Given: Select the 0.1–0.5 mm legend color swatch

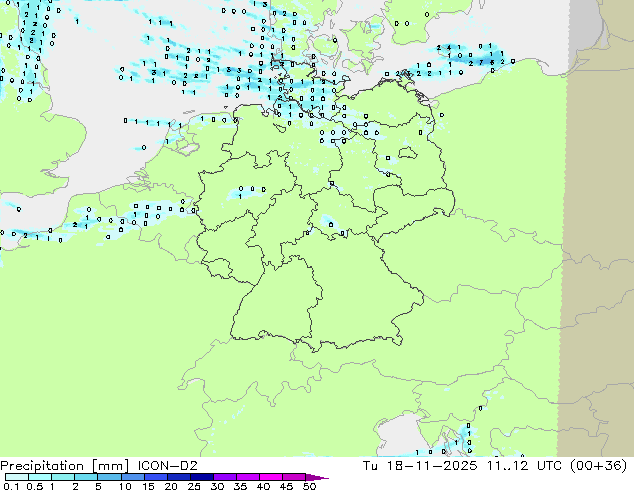Looking at the screenshot, I should click(x=17, y=477).
